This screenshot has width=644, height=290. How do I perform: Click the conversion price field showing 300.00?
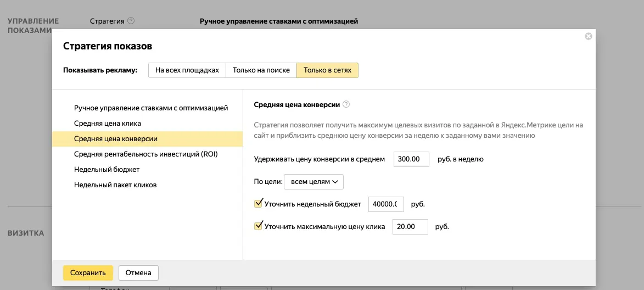pos(411,159)
